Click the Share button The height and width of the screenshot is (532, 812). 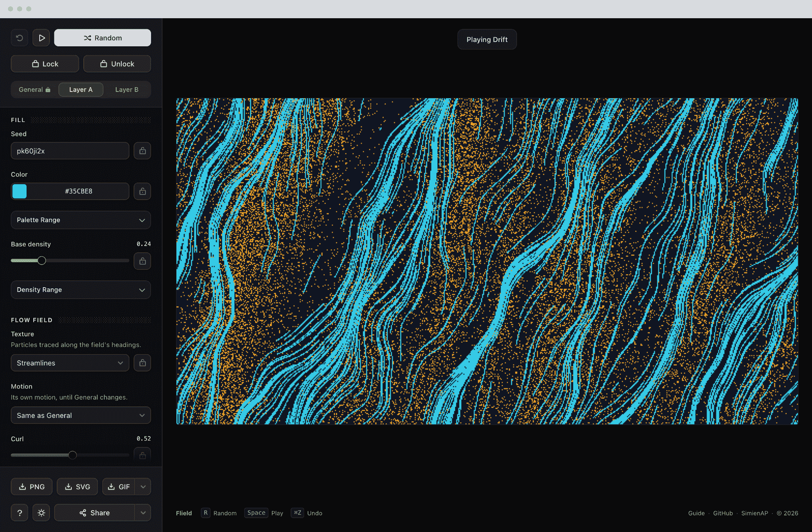point(94,513)
